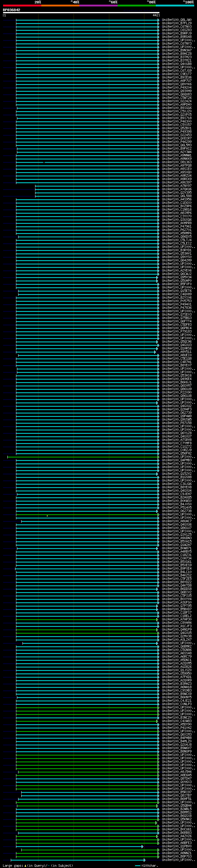197x868 pixels.
Task: Click hit UniRef100_Q93VH9
Action: (x=176, y=91)
